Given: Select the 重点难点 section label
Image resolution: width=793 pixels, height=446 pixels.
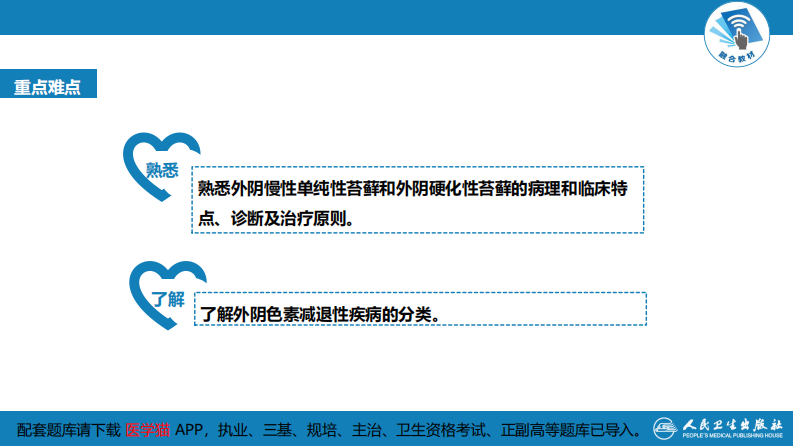Looking at the screenshot, I should click(x=48, y=83).
